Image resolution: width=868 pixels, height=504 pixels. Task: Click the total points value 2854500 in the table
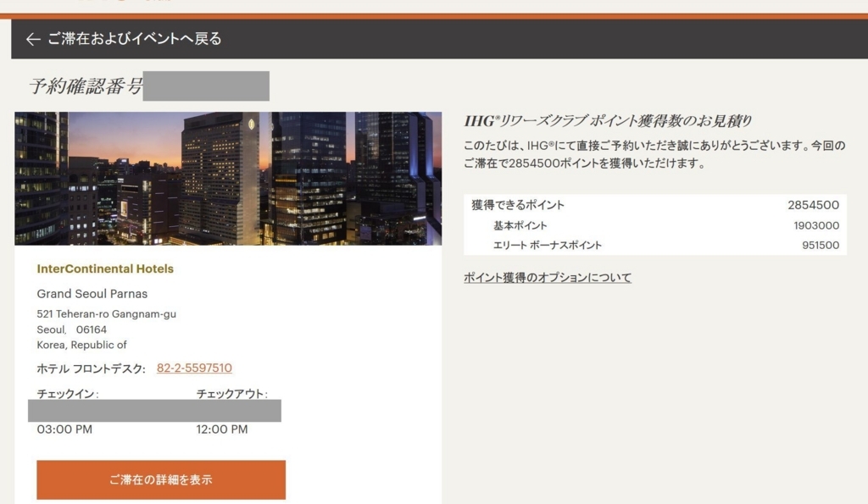coord(813,205)
